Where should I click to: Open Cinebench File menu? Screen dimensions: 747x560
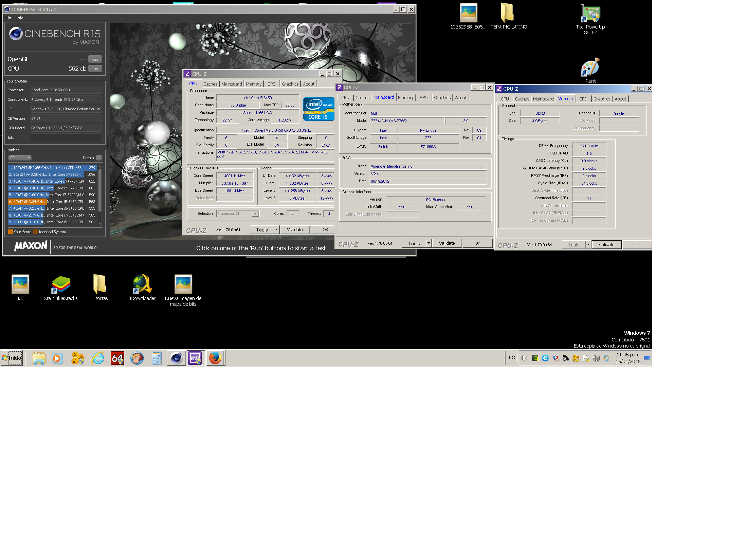tap(8, 17)
